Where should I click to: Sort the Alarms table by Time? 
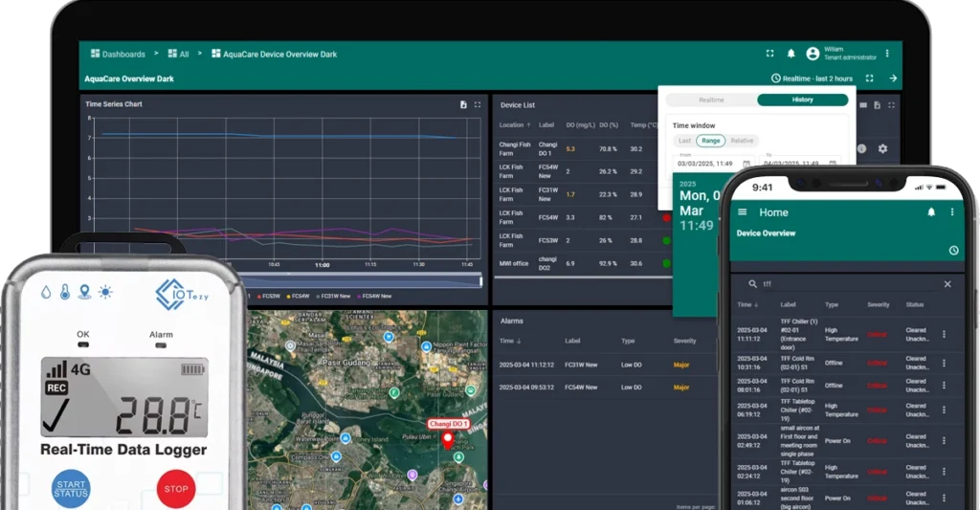510,342
